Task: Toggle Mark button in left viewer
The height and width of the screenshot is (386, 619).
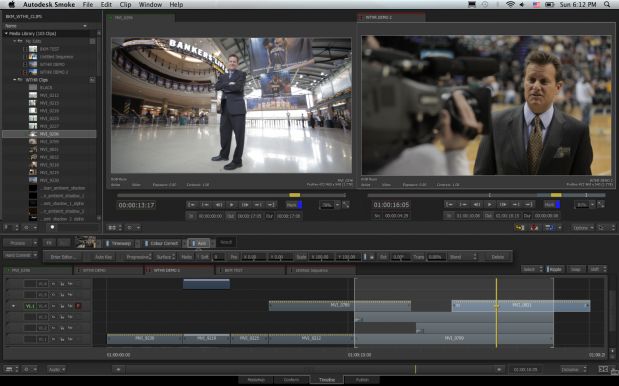Action: (x=294, y=205)
